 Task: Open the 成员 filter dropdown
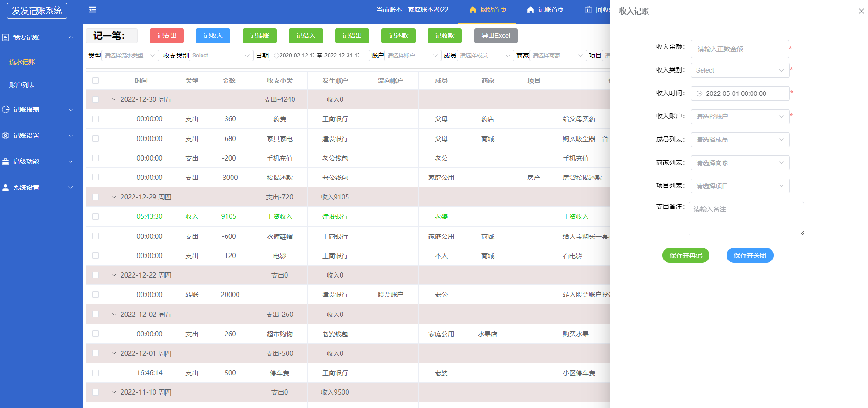click(485, 56)
